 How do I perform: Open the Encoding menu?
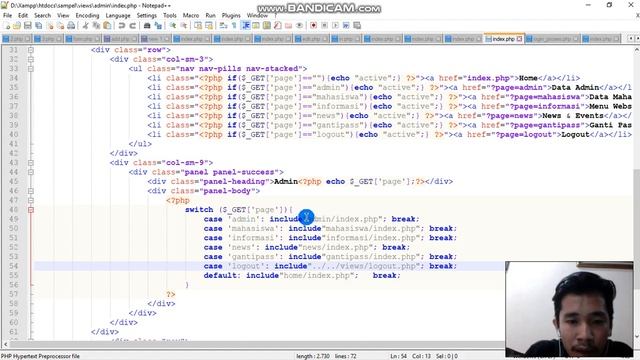pos(87,16)
